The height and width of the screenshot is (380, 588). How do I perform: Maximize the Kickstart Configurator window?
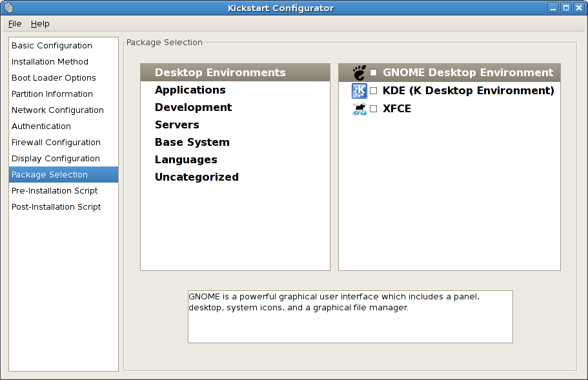(x=565, y=8)
